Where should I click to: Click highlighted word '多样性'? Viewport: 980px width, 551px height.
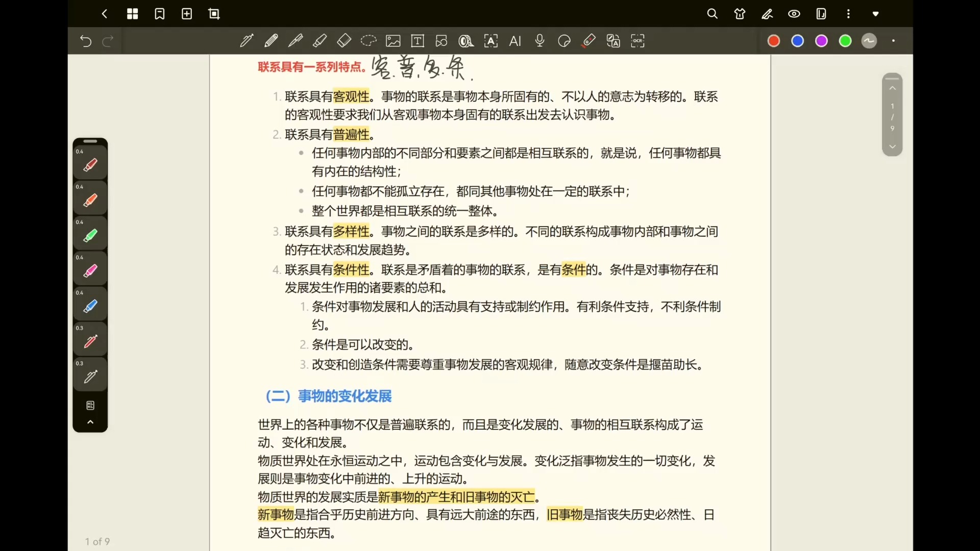351,232
